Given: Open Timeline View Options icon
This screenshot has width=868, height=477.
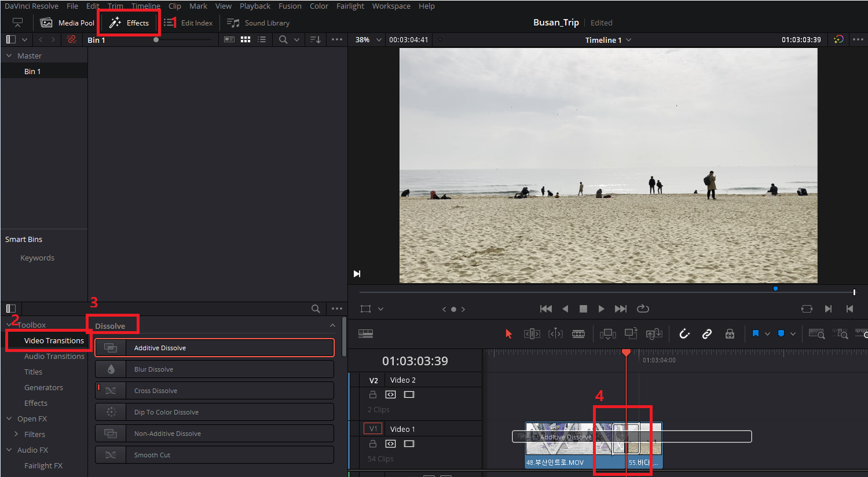Looking at the screenshot, I should 365,334.
